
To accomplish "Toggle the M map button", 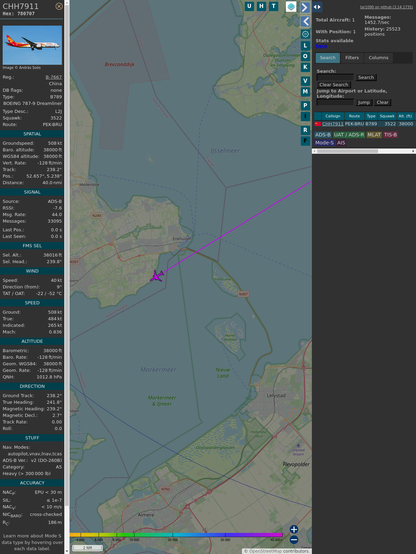I will click(x=305, y=92).
